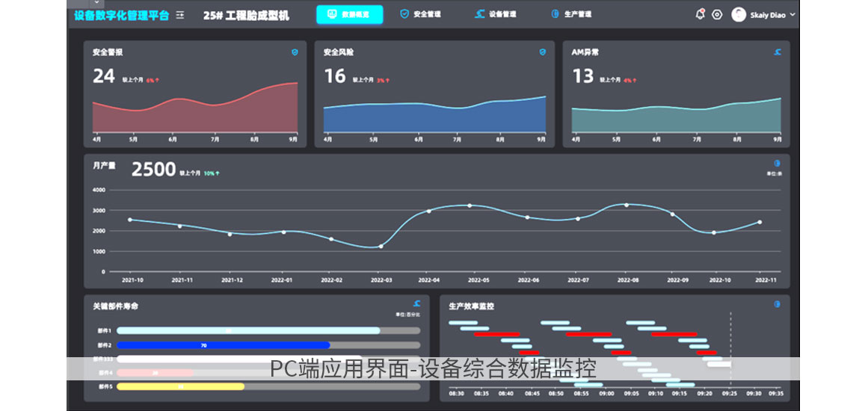868x411 pixels.
Task: Click the 2022-03 data point on 月产量 chart
Action: coord(381,246)
